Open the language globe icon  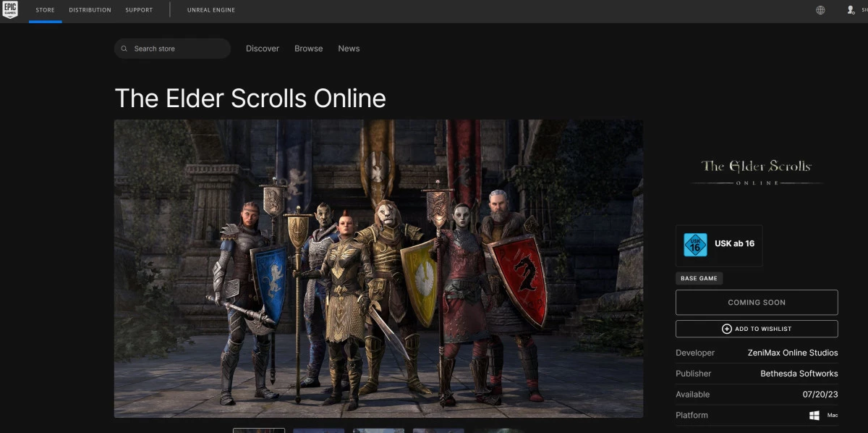(820, 10)
